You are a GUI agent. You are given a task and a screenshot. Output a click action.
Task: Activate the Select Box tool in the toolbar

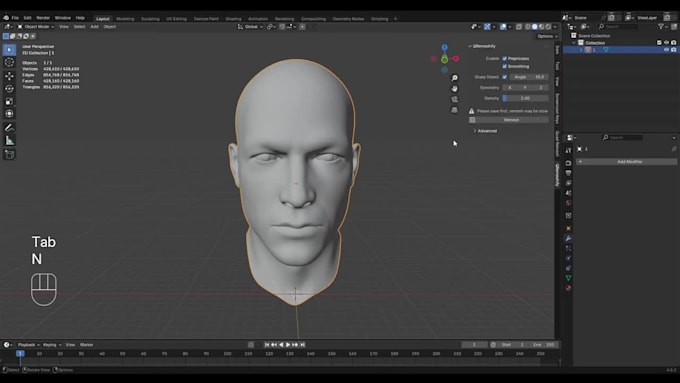[9, 49]
